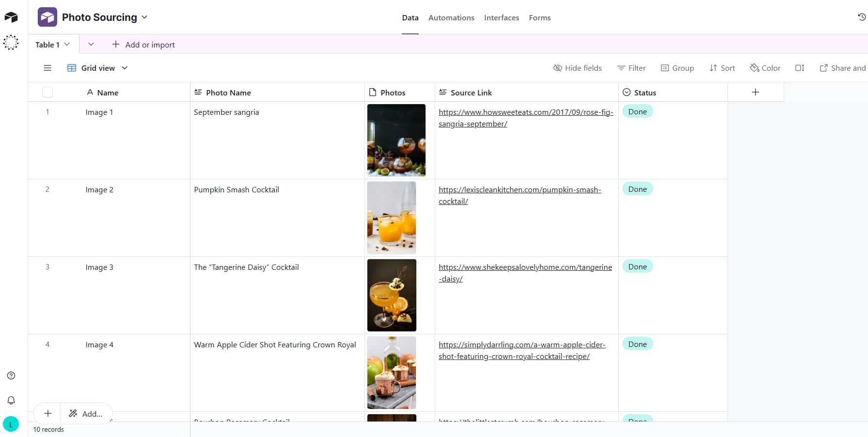Open the September sangria photo thumbnail
The width and height of the screenshot is (868, 437).
tap(396, 140)
